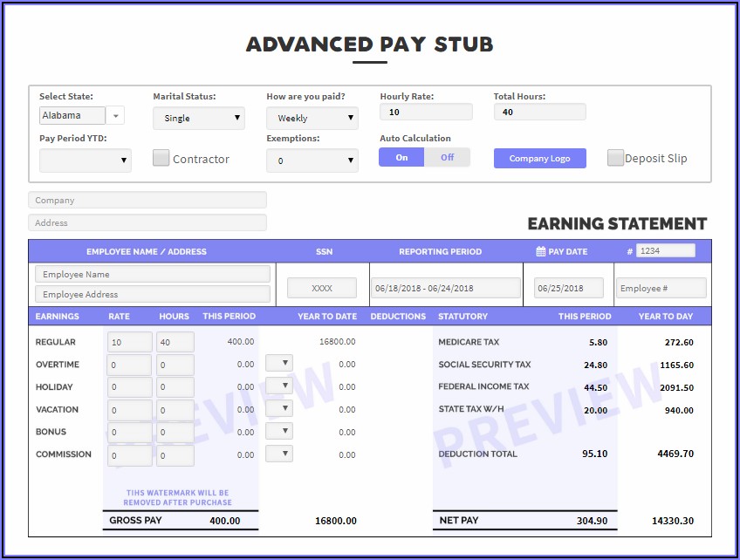Click the Hourly Rate input field

(x=426, y=112)
